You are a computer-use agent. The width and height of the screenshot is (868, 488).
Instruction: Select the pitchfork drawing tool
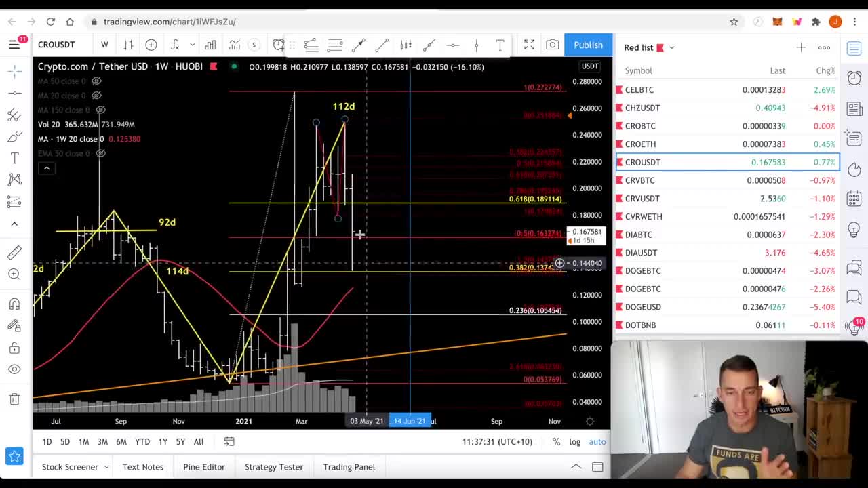(14, 115)
